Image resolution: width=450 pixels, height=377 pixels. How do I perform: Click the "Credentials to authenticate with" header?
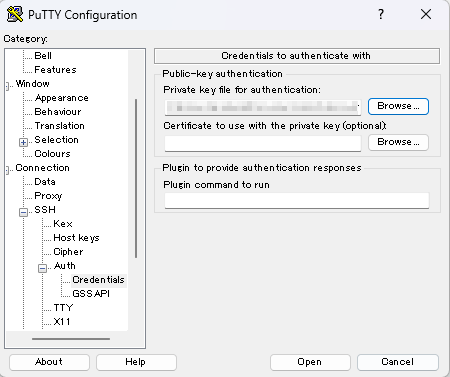click(297, 56)
